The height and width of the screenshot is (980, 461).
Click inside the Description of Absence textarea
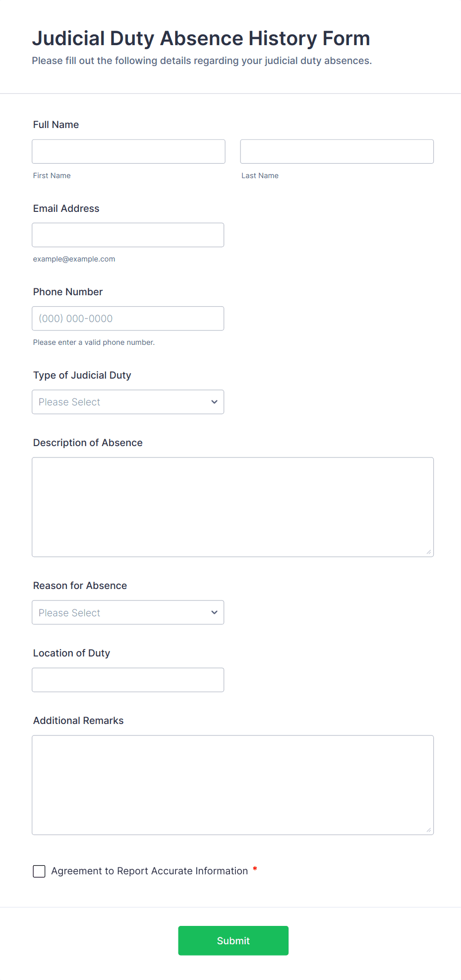coord(232,507)
